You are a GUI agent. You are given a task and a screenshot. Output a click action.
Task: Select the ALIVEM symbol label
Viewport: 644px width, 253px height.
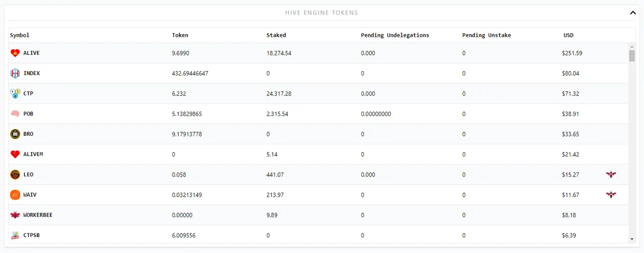point(33,154)
